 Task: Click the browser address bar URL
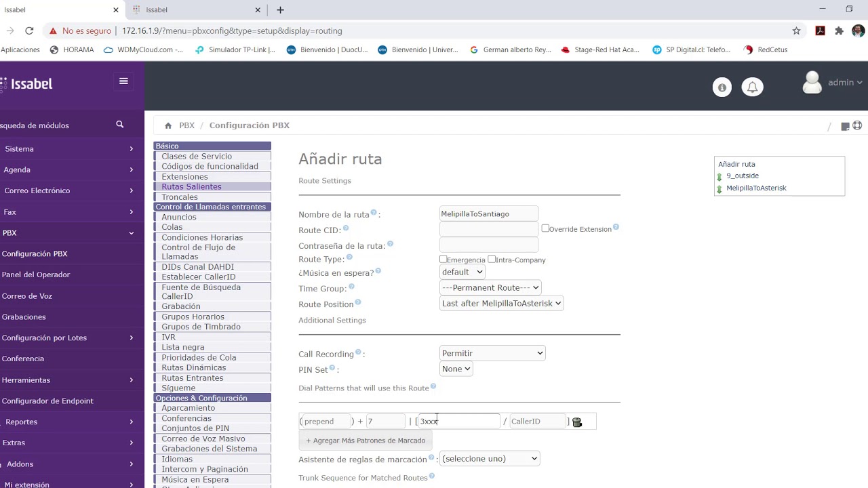tap(232, 30)
